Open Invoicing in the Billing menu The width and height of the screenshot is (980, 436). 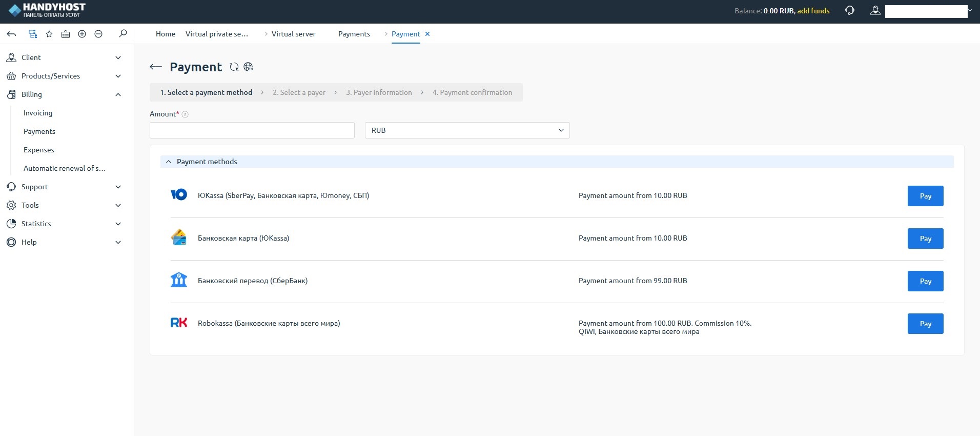(38, 113)
